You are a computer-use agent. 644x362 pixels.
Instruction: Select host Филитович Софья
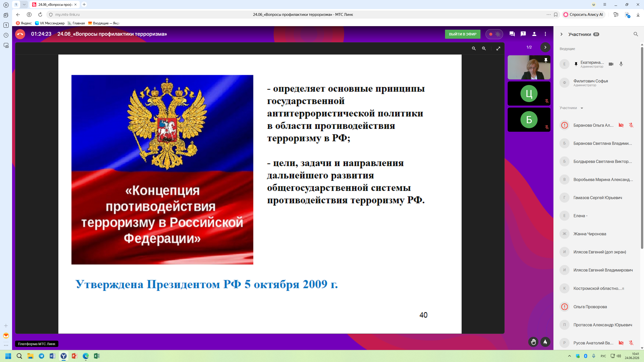click(597, 83)
